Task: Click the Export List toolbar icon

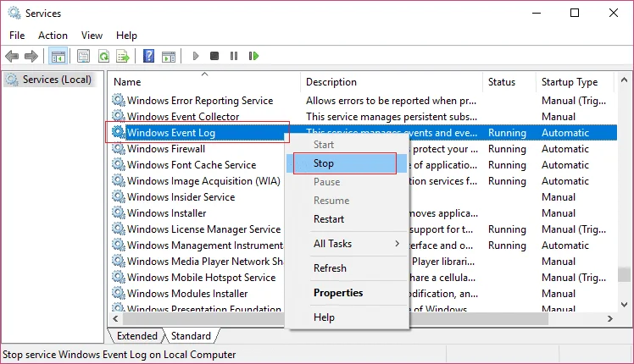Action: pyautogui.click(x=123, y=56)
